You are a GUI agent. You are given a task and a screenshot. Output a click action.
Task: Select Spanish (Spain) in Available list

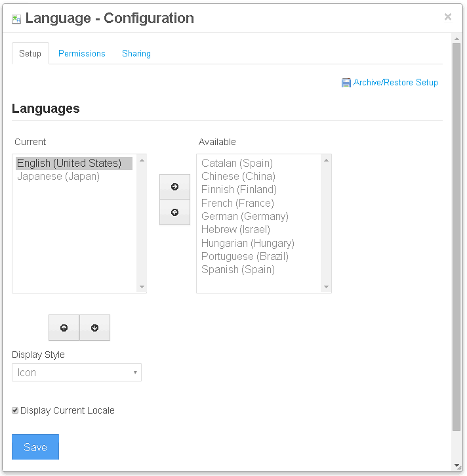click(x=238, y=270)
